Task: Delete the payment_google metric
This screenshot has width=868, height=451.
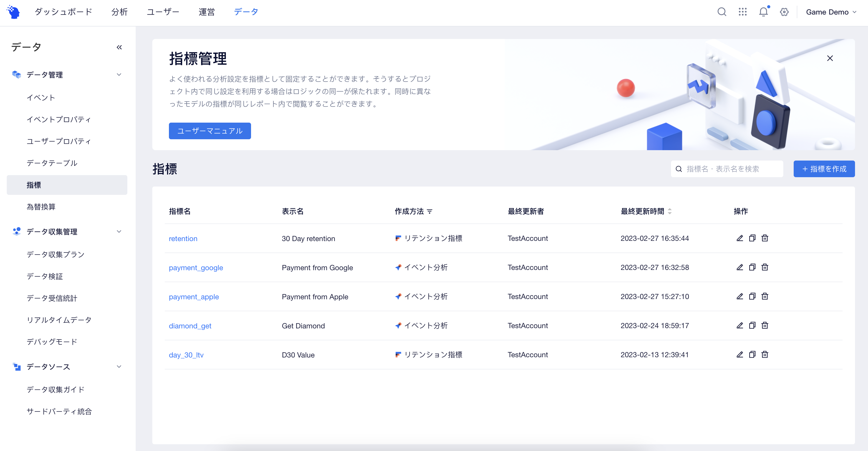Action: click(x=765, y=267)
